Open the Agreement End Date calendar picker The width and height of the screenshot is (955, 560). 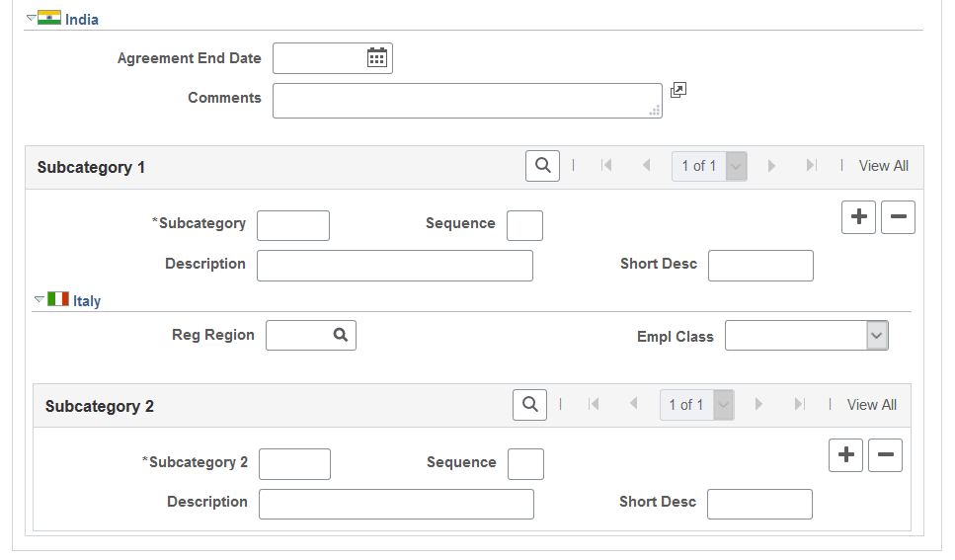376,58
